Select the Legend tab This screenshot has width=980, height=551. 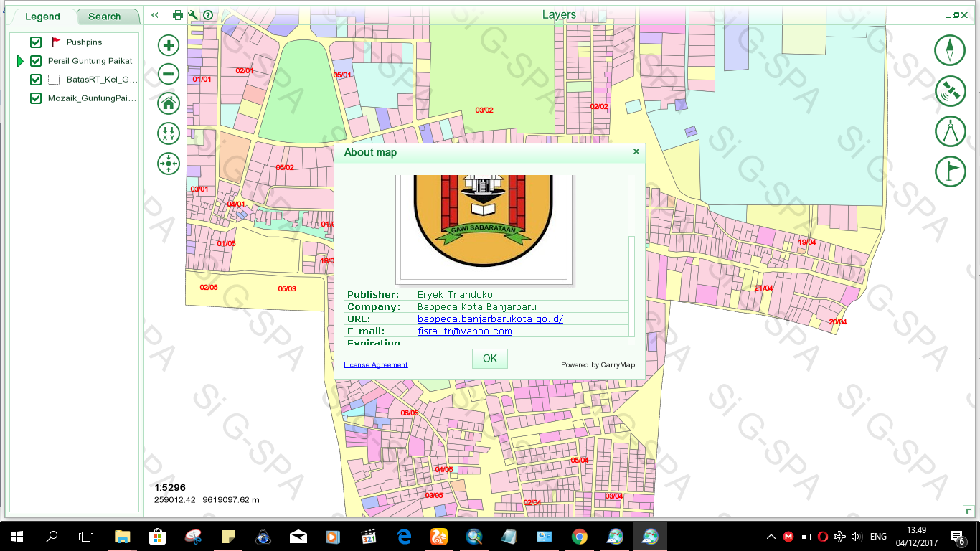click(42, 17)
